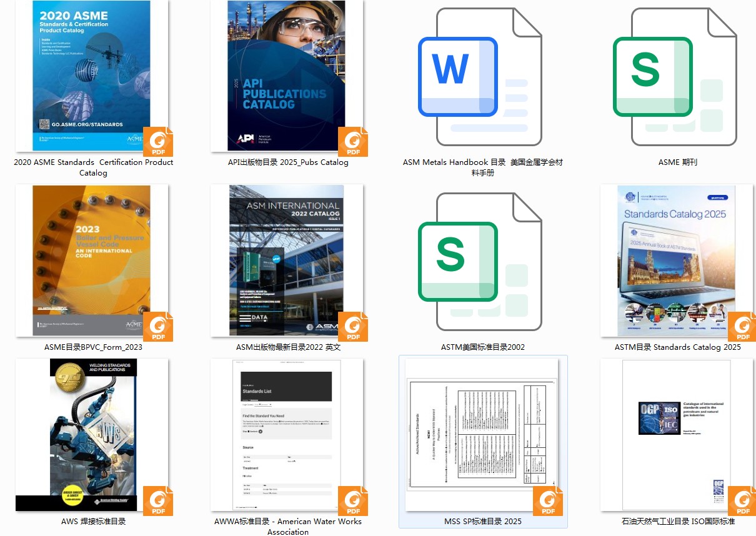This screenshot has width=756, height=536.
Task: Click the PDF badge on 石油天然气工业目录 file
Action: coord(743,500)
